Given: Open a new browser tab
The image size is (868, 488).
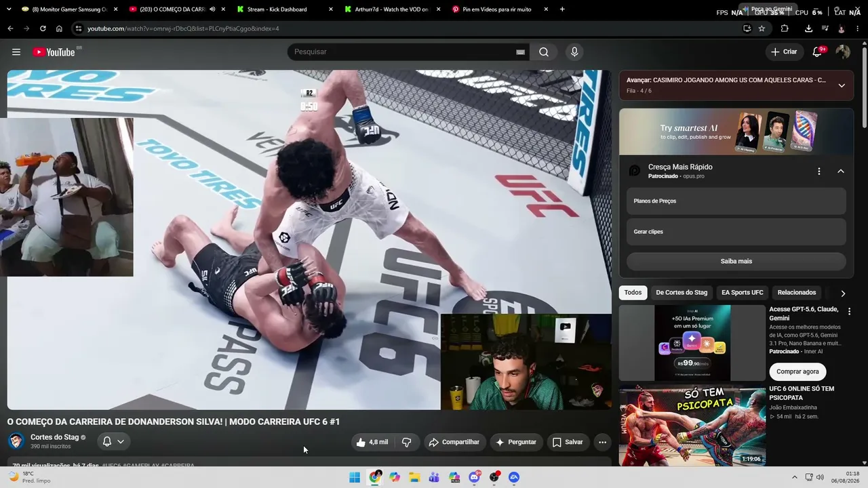Looking at the screenshot, I should 562,9.
